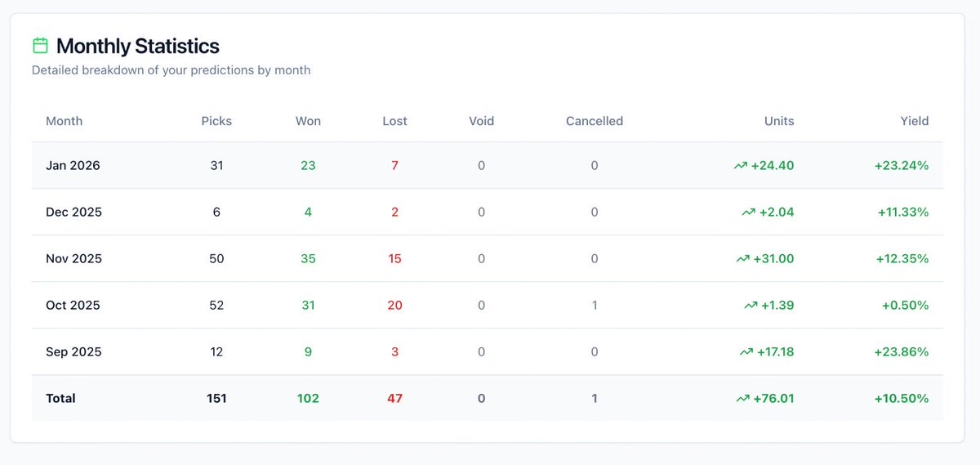The image size is (980, 465).
Task: Click total won value 102
Action: pos(308,398)
